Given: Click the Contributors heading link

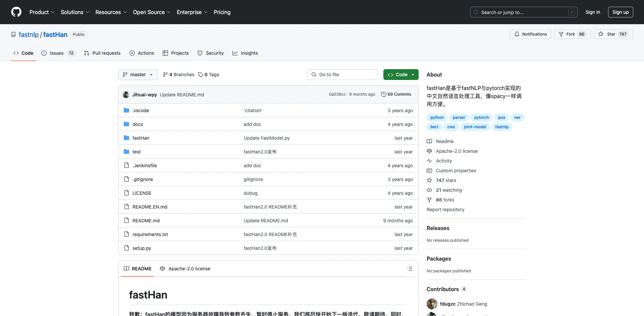Looking at the screenshot, I should (x=447, y=289).
